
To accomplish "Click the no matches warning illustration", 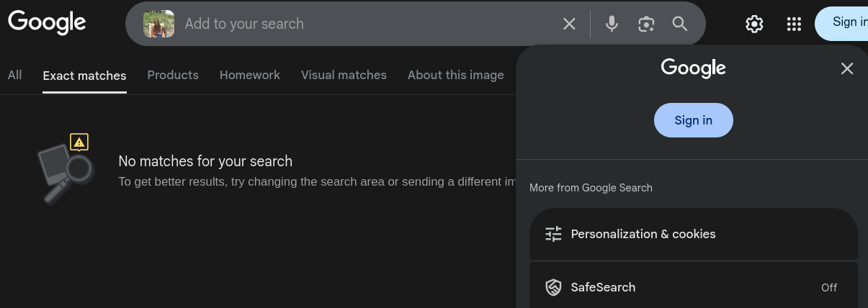I will [65, 169].
